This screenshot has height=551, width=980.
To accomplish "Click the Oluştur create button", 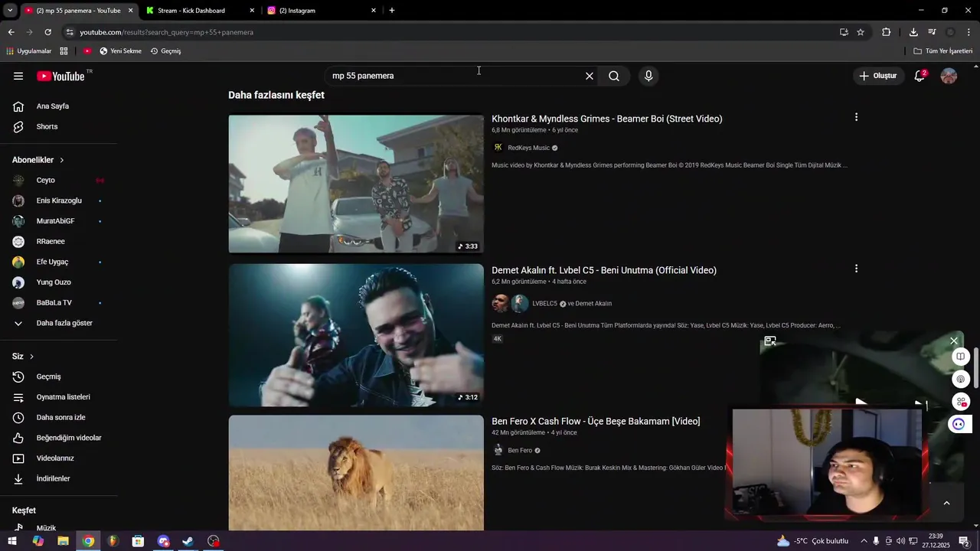I will (877, 76).
